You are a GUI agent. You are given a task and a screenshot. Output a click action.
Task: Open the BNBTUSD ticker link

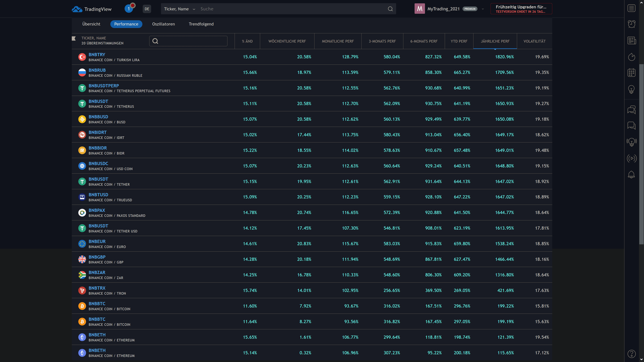coord(98,195)
